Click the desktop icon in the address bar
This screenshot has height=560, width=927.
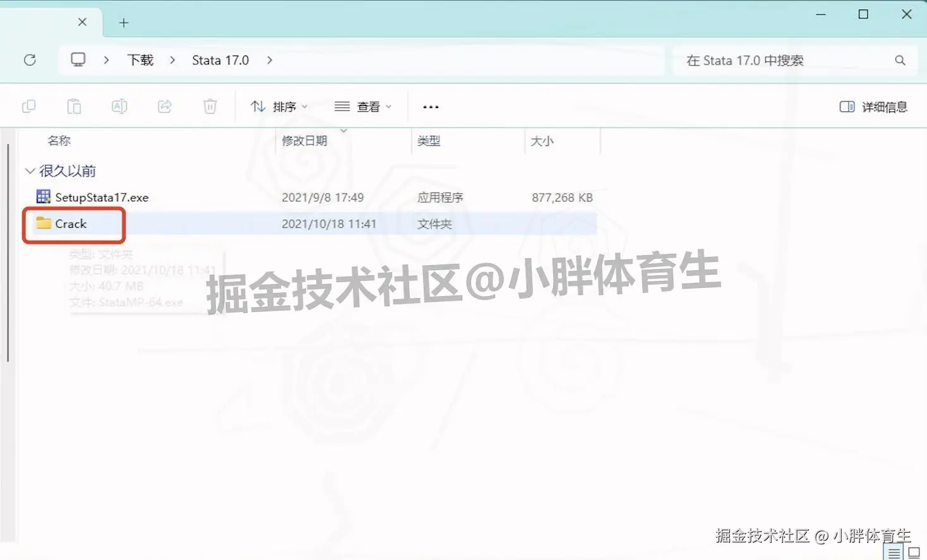(77, 59)
